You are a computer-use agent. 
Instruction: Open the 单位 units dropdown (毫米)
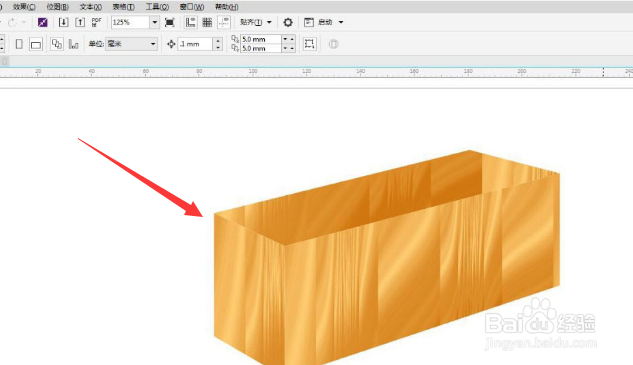coord(131,44)
